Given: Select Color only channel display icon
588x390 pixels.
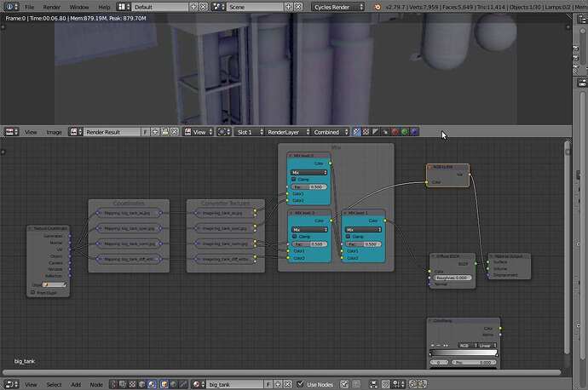Looking at the screenshot, I should pos(366,132).
